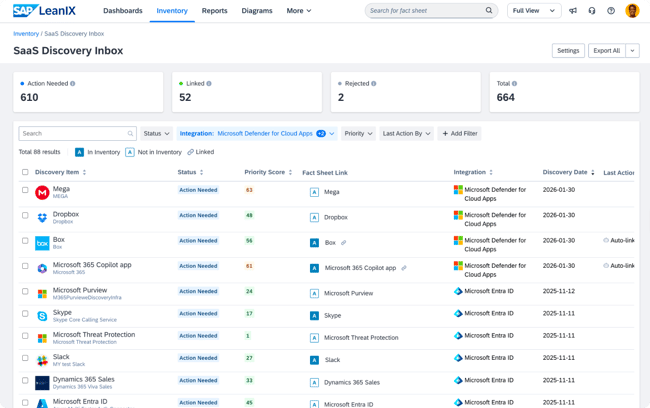Click the Mega app logo
650x408 pixels.
click(42, 192)
